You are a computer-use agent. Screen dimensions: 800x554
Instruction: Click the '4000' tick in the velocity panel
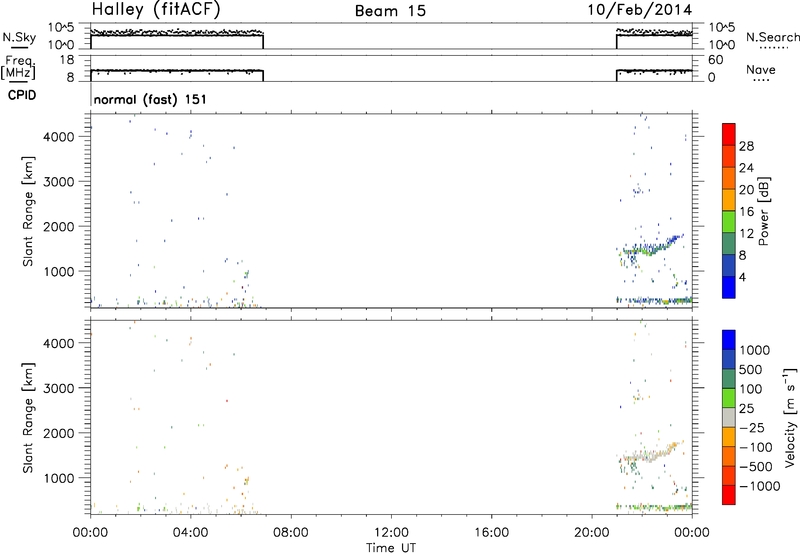click(59, 343)
